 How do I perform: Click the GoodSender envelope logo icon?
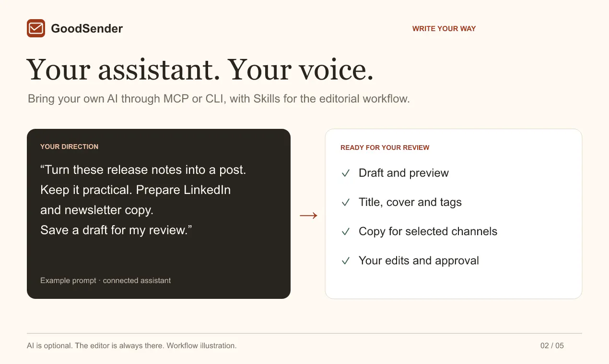pos(36,28)
